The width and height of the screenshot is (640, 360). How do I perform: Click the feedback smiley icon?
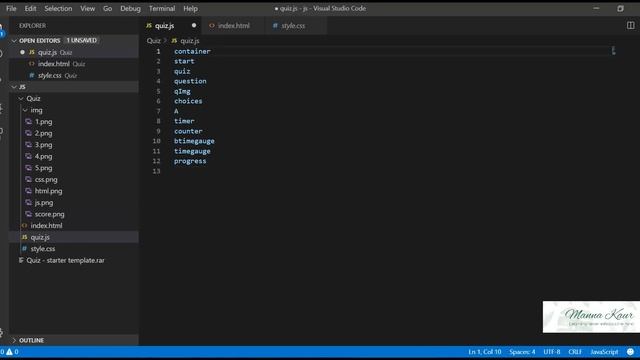(630, 351)
